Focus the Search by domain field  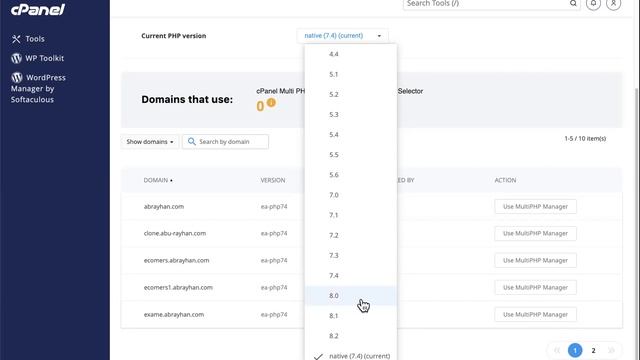225,142
